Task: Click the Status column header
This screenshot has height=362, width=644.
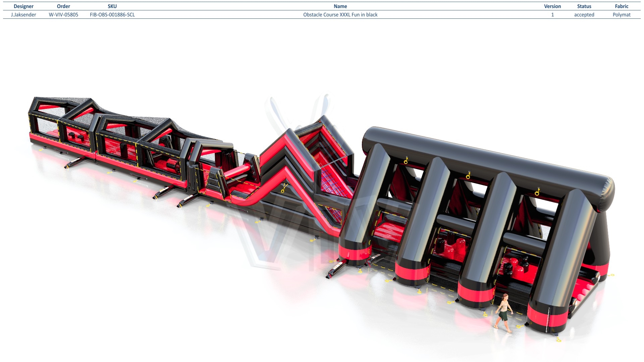Action: point(584,6)
